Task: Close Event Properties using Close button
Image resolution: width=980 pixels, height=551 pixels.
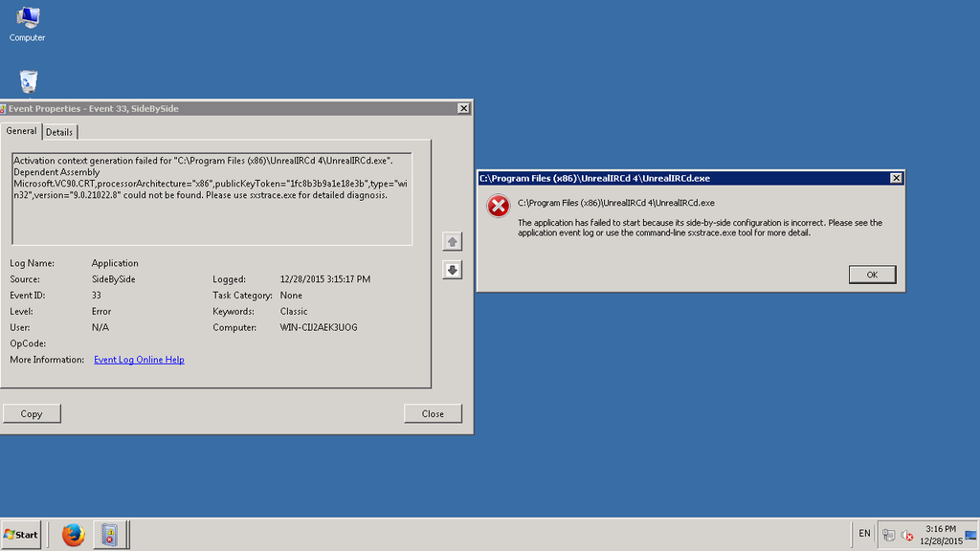Action: point(433,413)
